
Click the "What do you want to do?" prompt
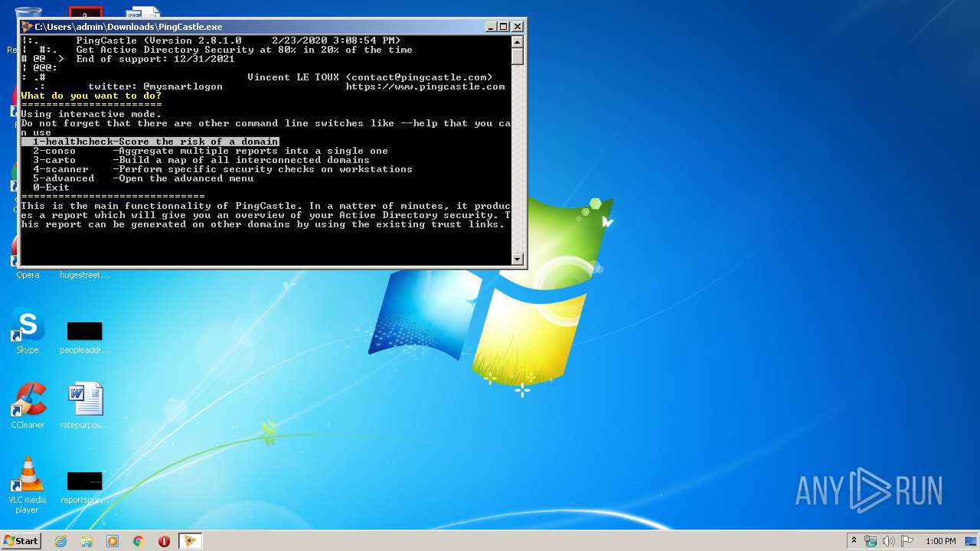pyautogui.click(x=91, y=96)
